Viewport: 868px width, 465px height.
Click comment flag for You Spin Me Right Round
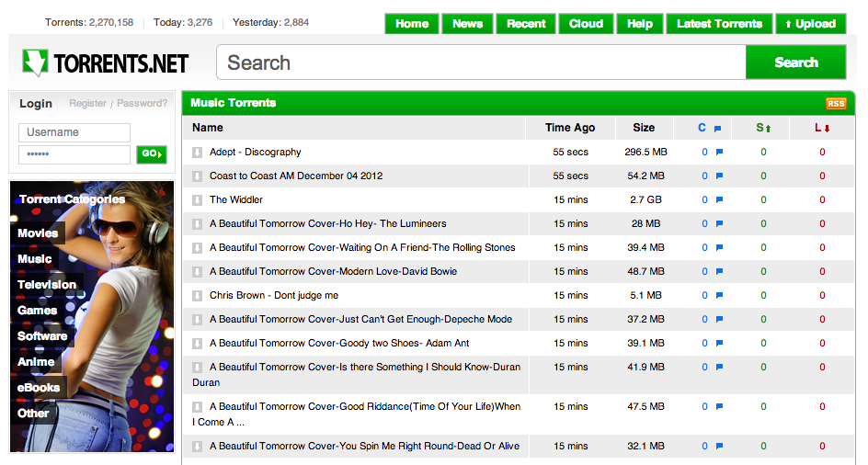(719, 447)
